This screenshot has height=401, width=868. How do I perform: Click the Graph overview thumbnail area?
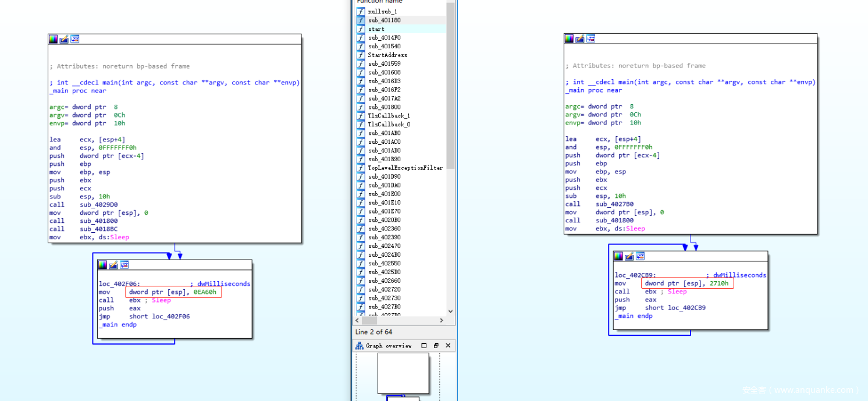coord(403,374)
